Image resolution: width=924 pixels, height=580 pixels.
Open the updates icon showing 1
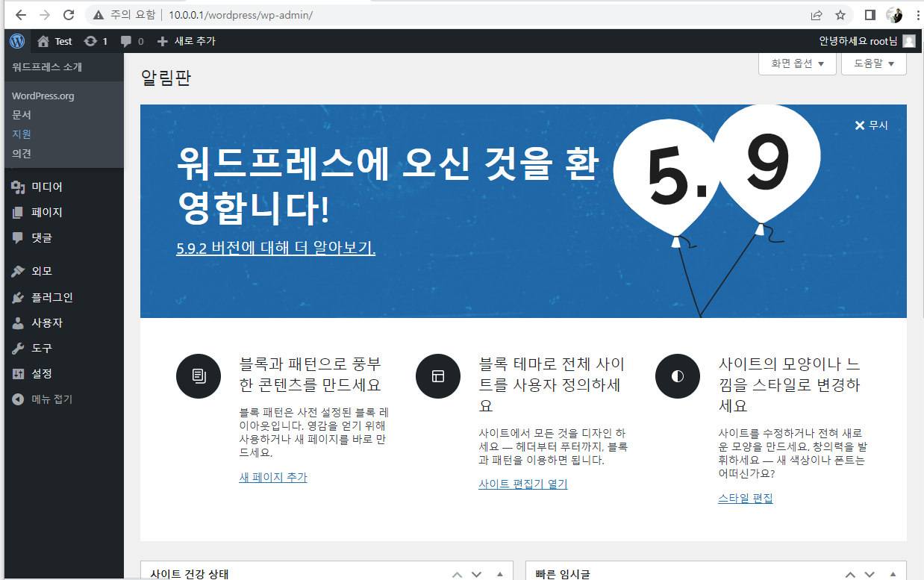point(96,41)
